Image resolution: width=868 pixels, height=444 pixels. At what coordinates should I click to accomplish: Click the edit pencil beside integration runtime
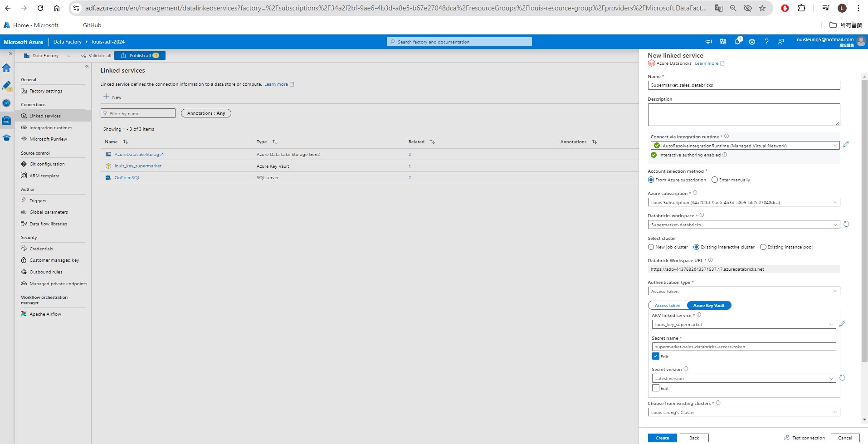[x=846, y=145]
